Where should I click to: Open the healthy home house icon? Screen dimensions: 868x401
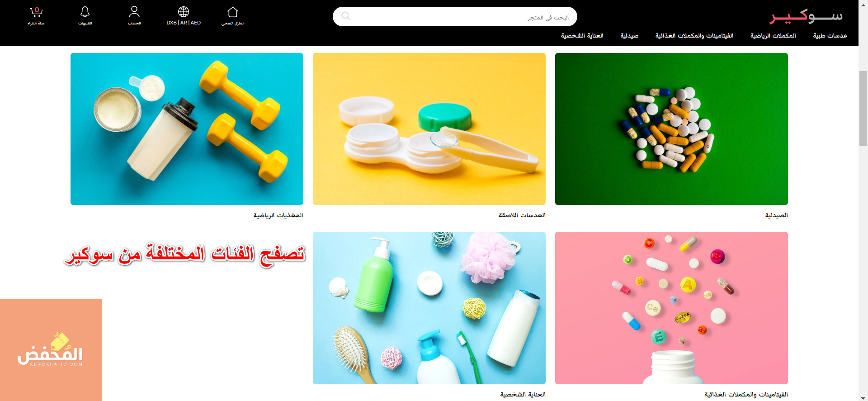coord(233,12)
